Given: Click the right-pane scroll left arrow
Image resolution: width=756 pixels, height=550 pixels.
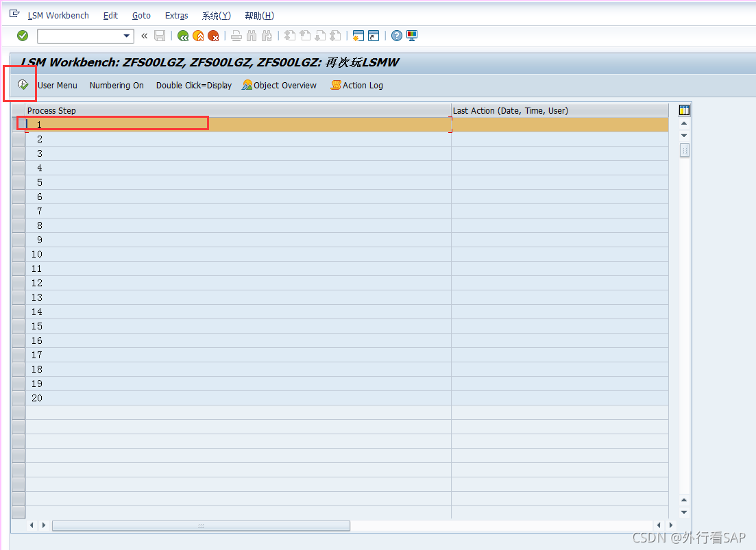Looking at the screenshot, I should click(659, 525).
